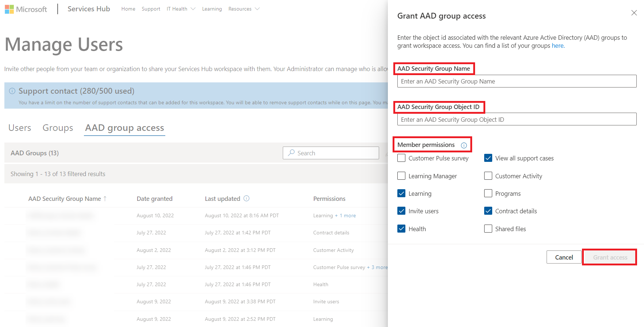Uncheck the Learning permission checkbox
The image size is (644, 327).
(401, 193)
